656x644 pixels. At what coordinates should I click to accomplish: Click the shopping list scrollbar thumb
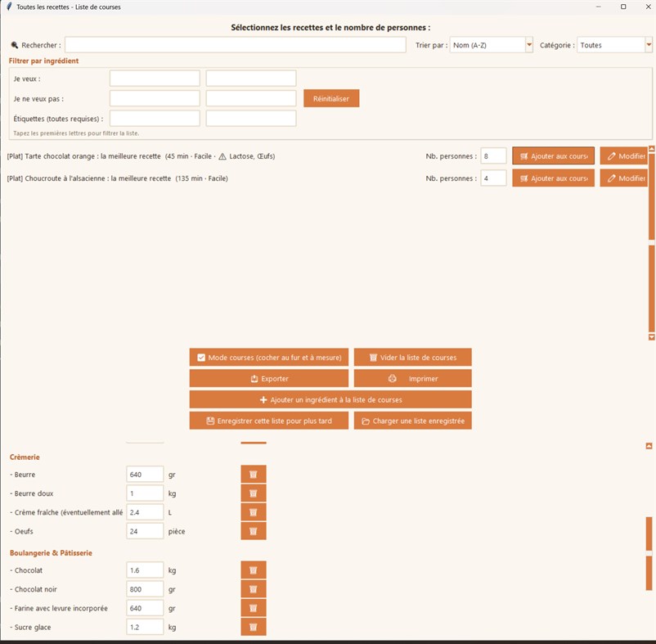(649, 553)
